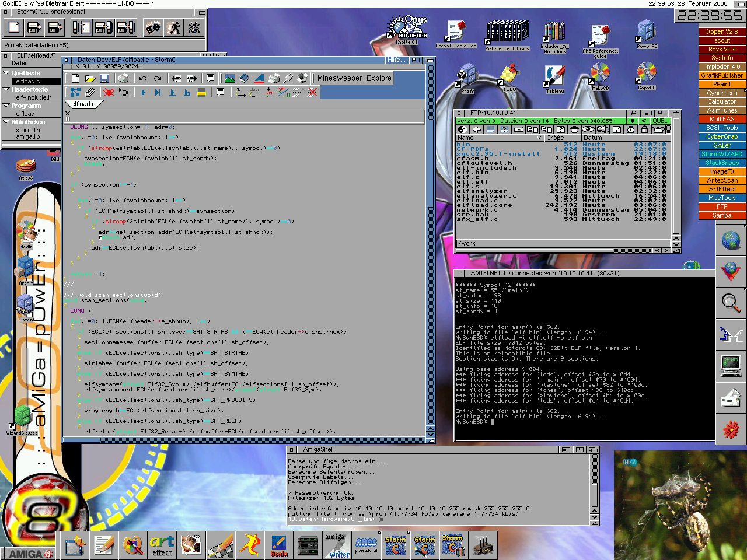Click the padlock icon in the FTP toolbar
The width and height of the screenshot is (747, 560).
tap(644, 129)
